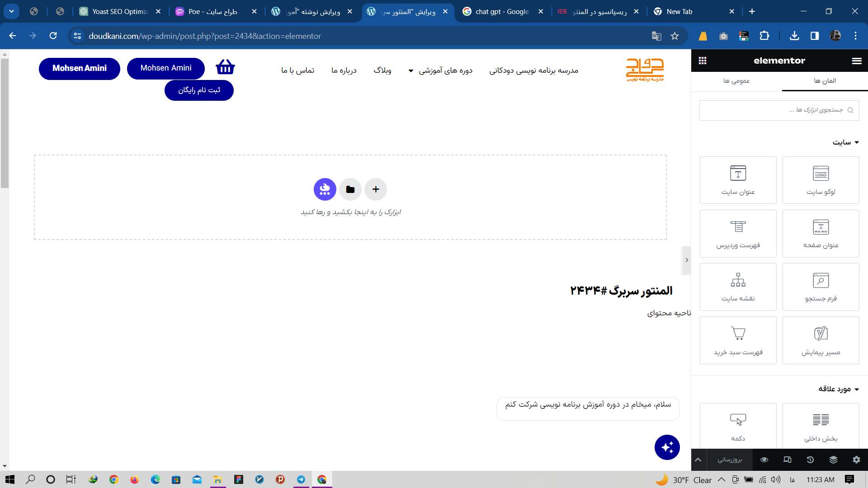Toggle responsive mobile view icon
The image size is (868, 488).
pos(787,460)
